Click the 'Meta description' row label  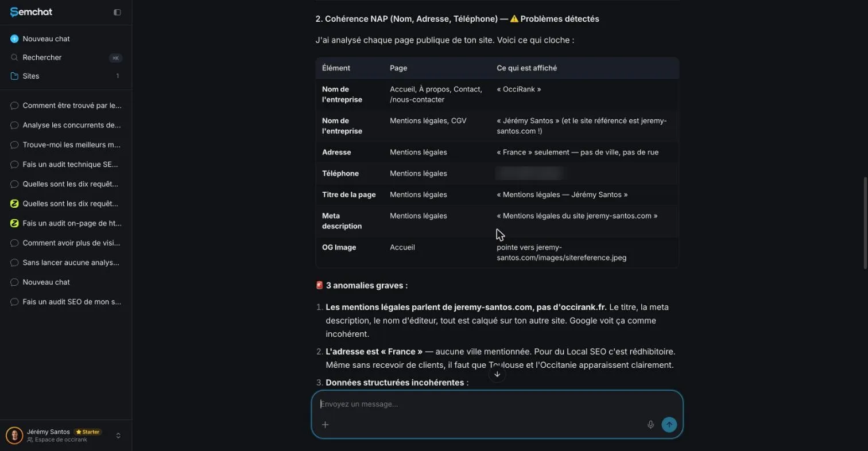pos(342,221)
